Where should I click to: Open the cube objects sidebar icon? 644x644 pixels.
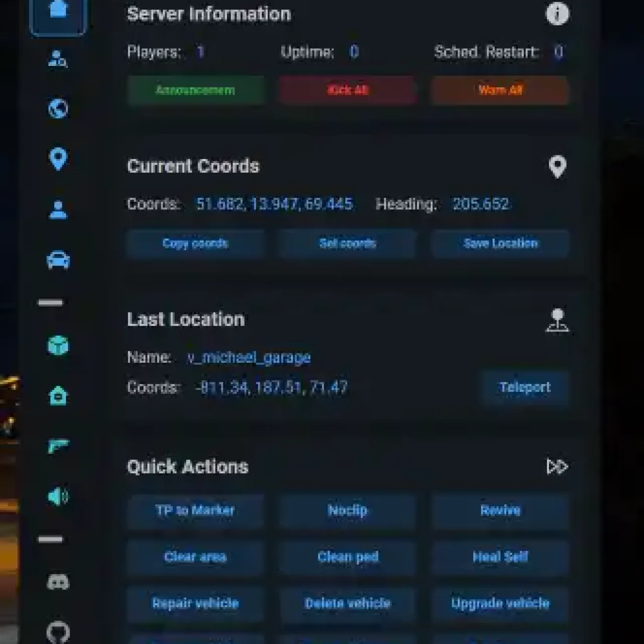click(x=58, y=346)
